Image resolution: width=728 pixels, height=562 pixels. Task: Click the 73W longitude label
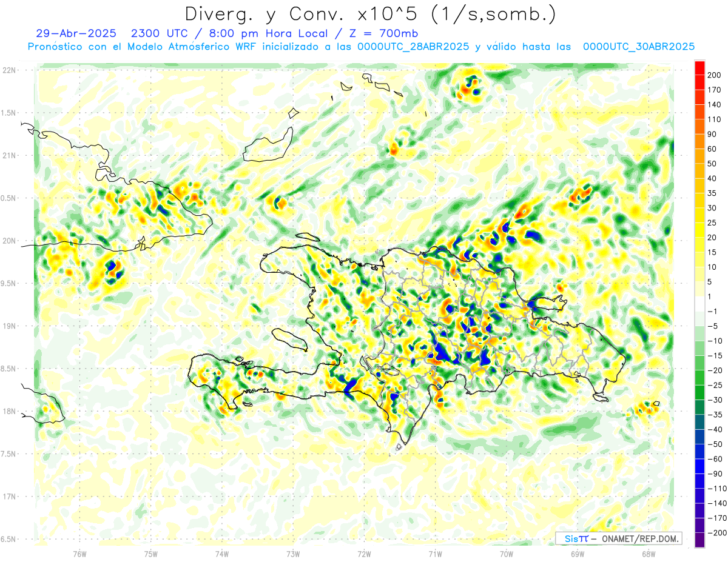293,554
